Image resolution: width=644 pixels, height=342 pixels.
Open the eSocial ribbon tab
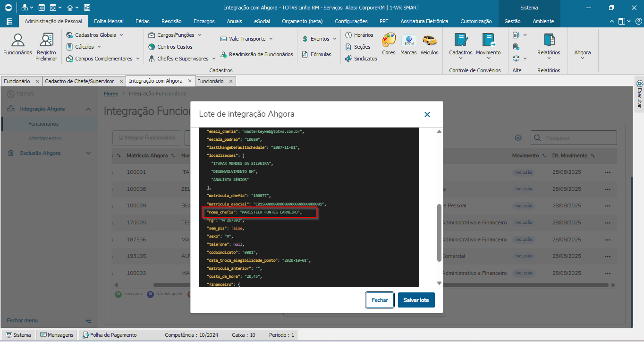click(262, 21)
